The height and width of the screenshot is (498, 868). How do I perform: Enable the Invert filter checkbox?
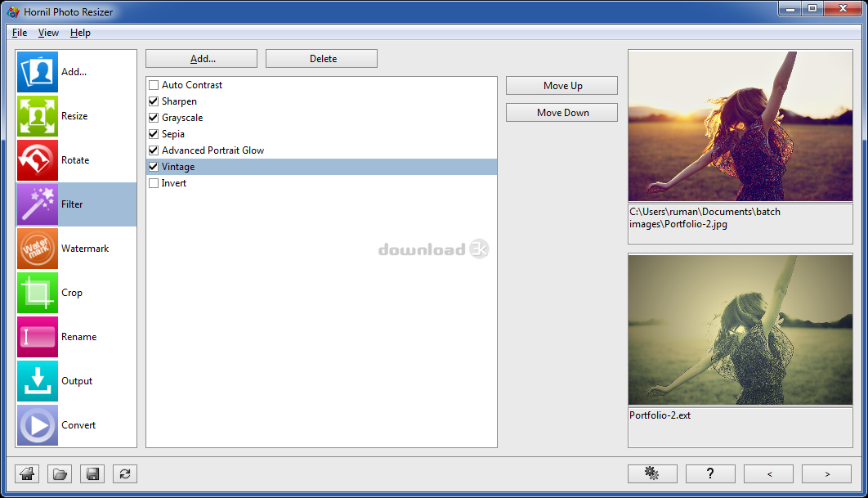tap(154, 183)
